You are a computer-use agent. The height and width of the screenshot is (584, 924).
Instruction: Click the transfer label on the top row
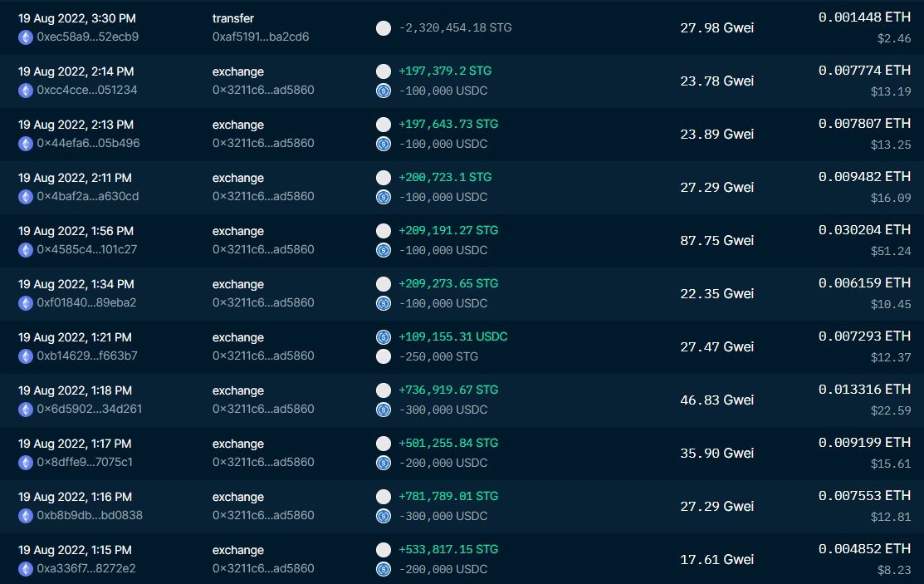(x=233, y=18)
